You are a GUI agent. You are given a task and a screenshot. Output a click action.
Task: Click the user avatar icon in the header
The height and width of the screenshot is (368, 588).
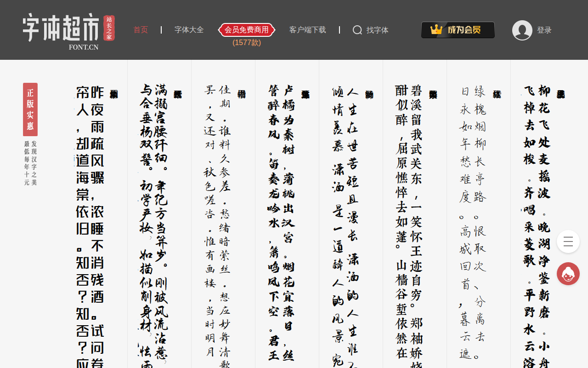coord(522,30)
